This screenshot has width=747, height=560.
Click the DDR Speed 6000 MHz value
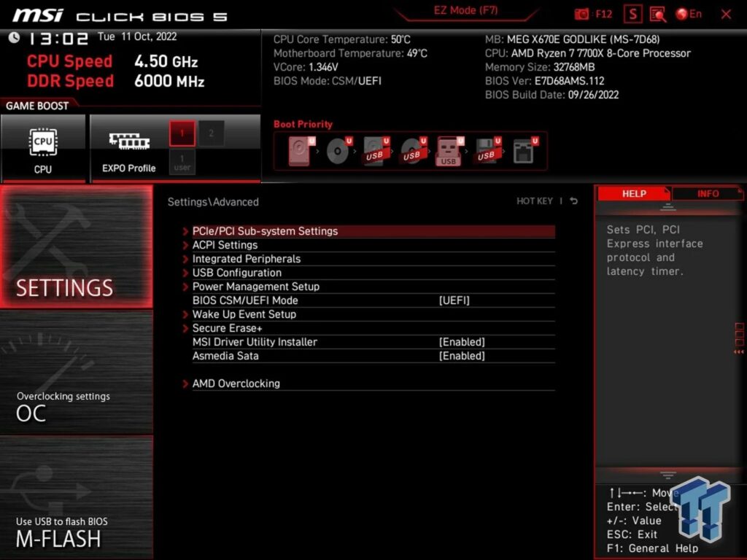point(169,81)
